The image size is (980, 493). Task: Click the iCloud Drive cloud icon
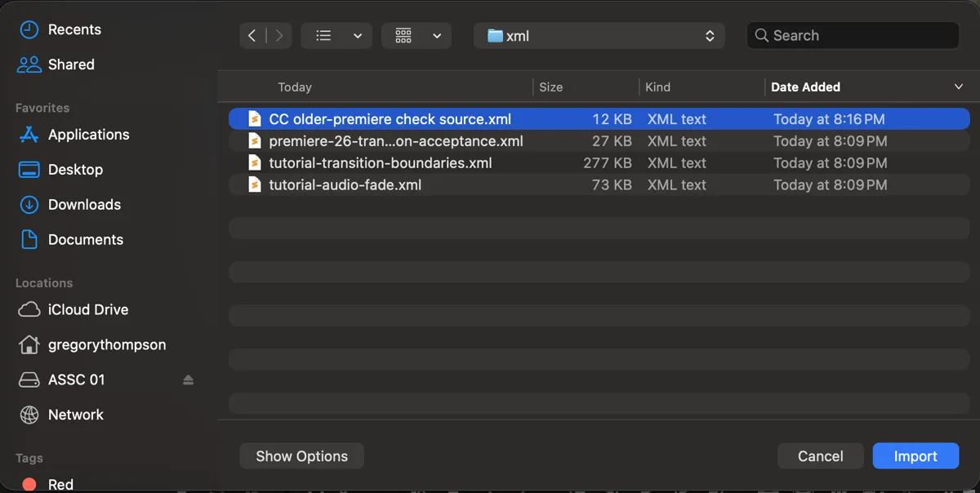29,310
